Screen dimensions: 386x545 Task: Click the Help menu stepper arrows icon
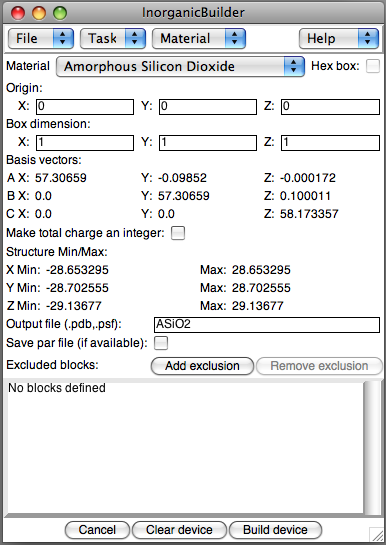(x=368, y=38)
